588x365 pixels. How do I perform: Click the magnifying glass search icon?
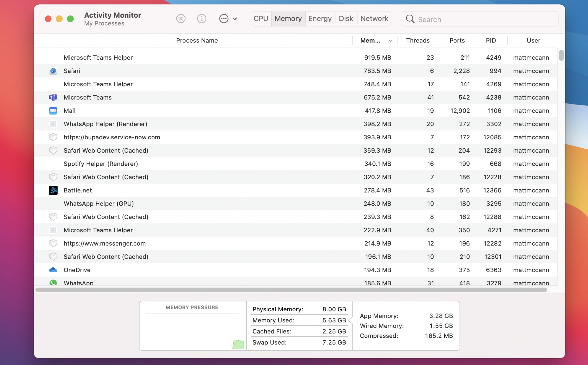pos(410,19)
